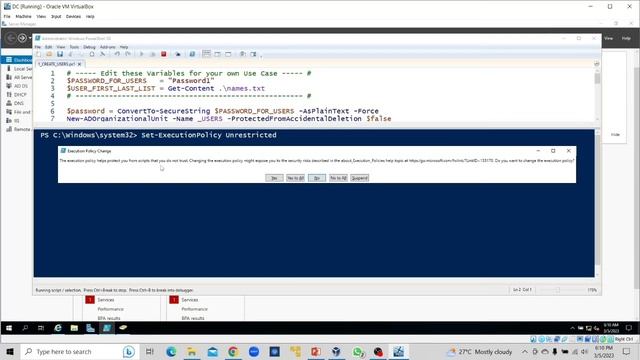Open the Edit menu in PowerShell ISE
This screenshot has width=640, height=360.
(x=49, y=47)
